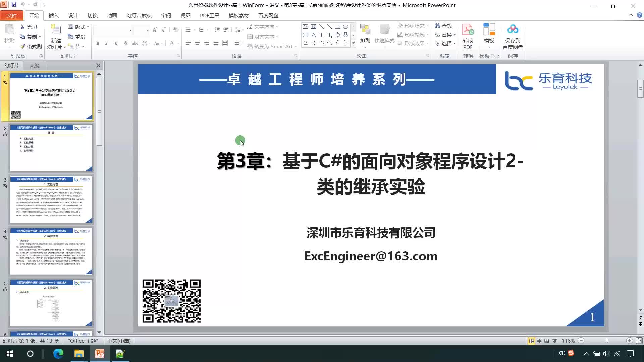Screen dimensions: 644x362
Task: Click the Clear Formatting icon
Action: pyautogui.click(x=175, y=30)
